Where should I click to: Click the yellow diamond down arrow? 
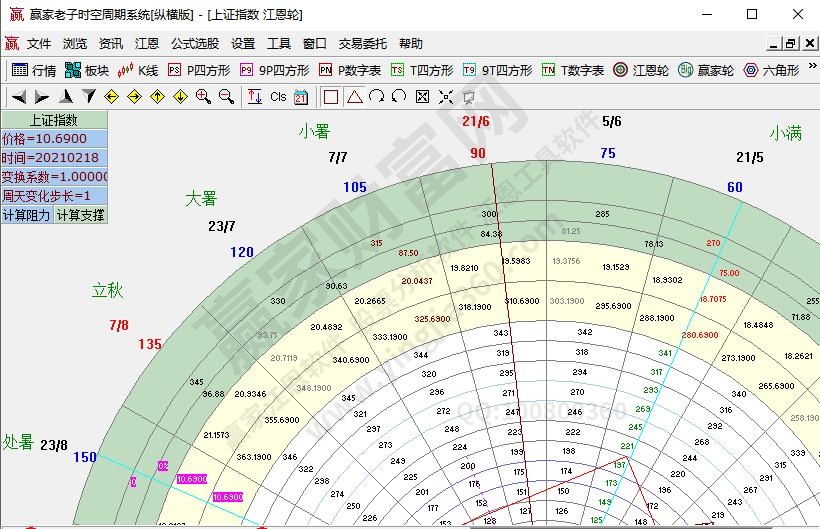point(180,97)
